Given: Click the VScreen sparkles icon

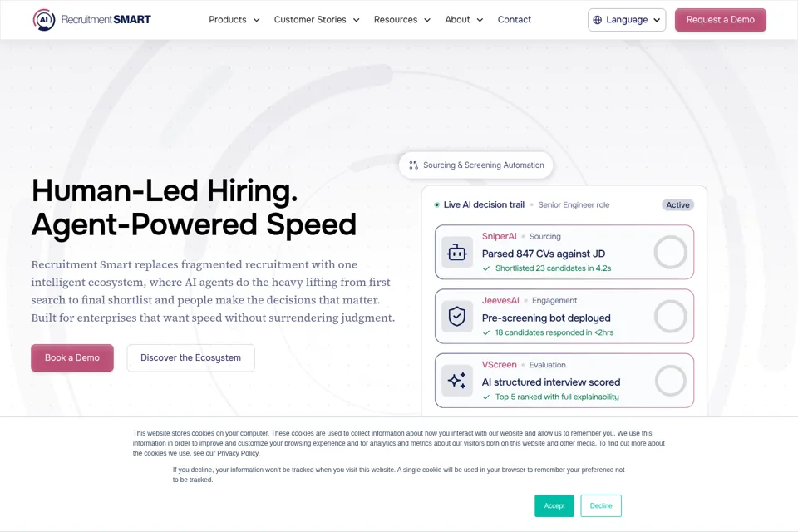Looking at the screenshot, I should [x=456, y=380].
